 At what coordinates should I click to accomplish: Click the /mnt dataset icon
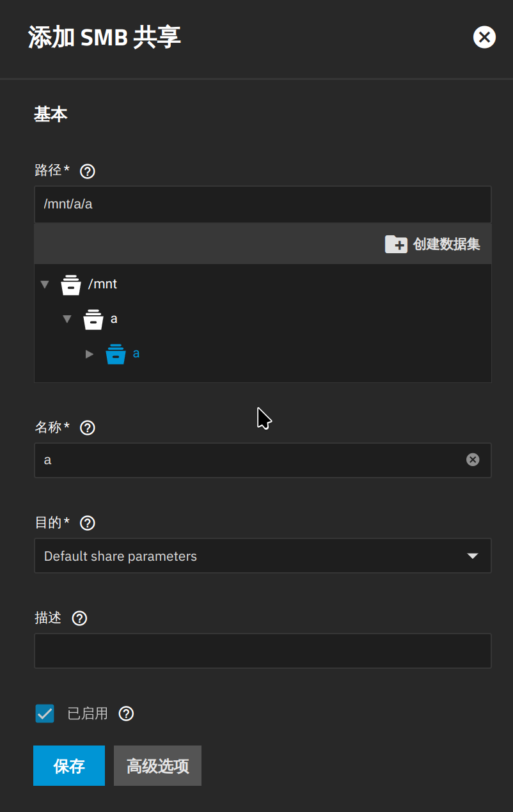[x=71, y=285]
